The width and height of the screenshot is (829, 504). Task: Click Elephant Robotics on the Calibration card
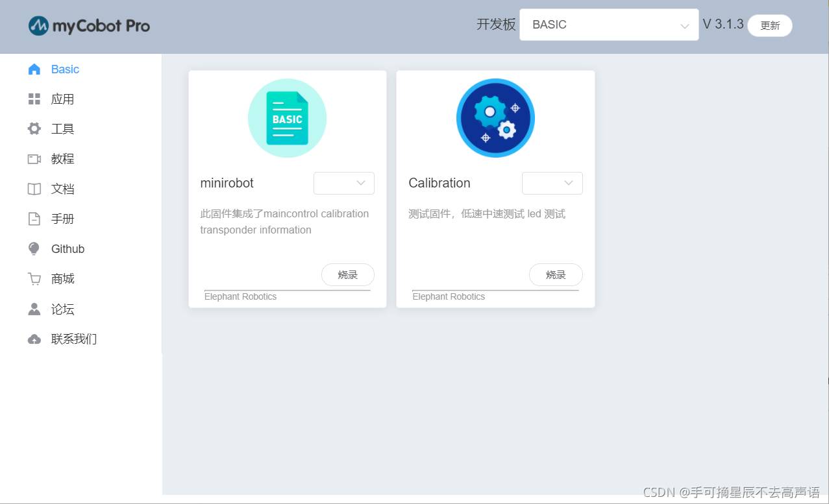449,296
